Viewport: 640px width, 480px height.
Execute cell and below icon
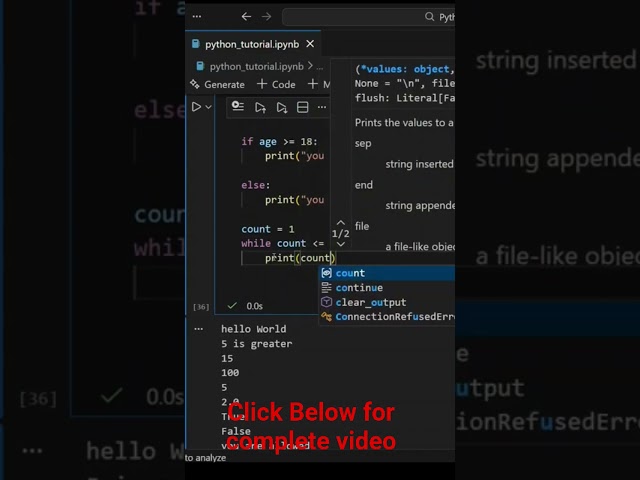281,107
